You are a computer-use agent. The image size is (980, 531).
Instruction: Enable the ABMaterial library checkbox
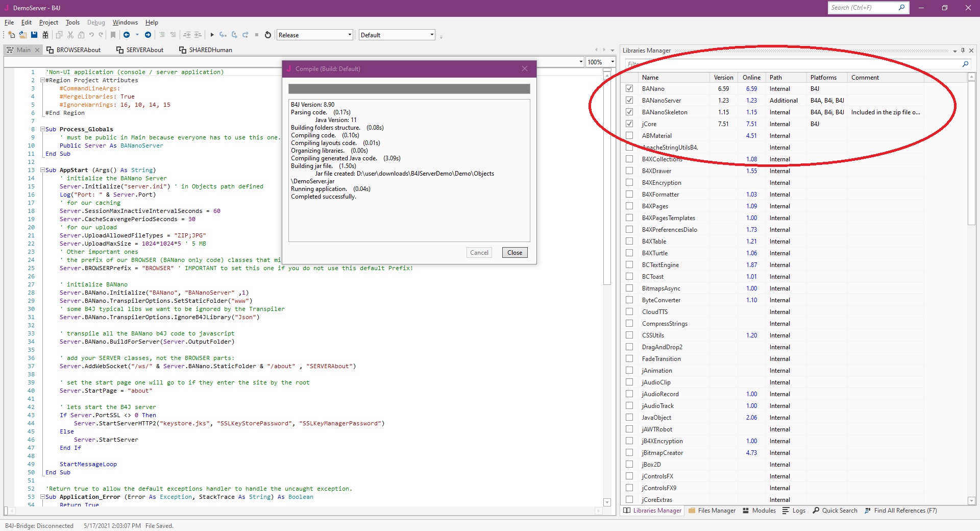(629, 136)
